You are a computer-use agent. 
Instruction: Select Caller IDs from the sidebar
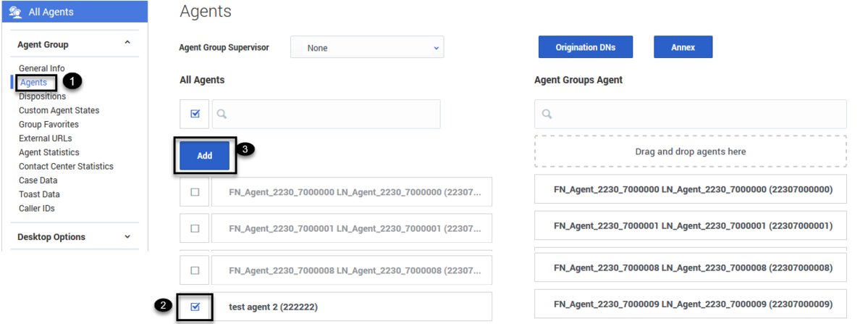37,208
